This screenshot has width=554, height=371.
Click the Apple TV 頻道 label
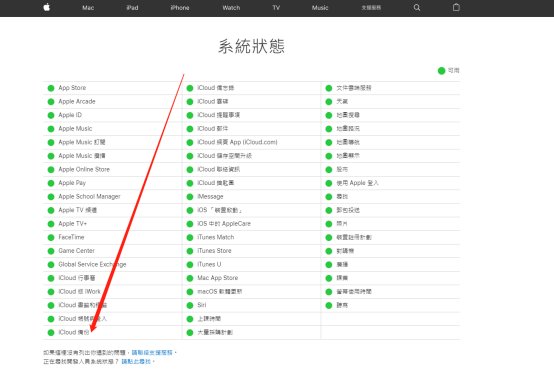tap(77, 210)
